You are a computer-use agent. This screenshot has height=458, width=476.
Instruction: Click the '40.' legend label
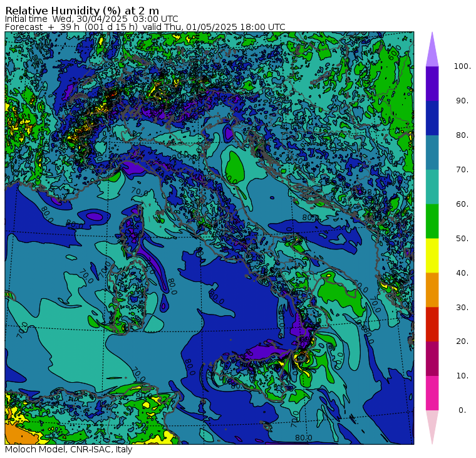462,273
